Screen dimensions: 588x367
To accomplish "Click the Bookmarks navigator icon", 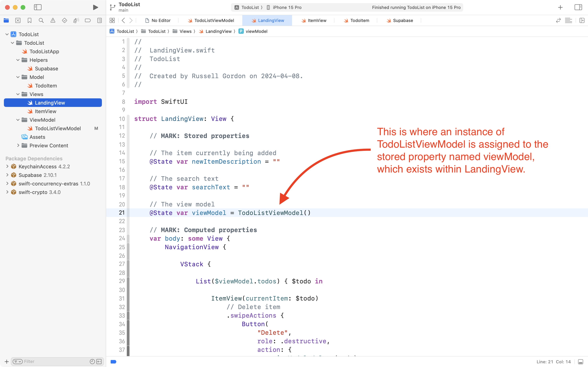I will click(29, 20).
